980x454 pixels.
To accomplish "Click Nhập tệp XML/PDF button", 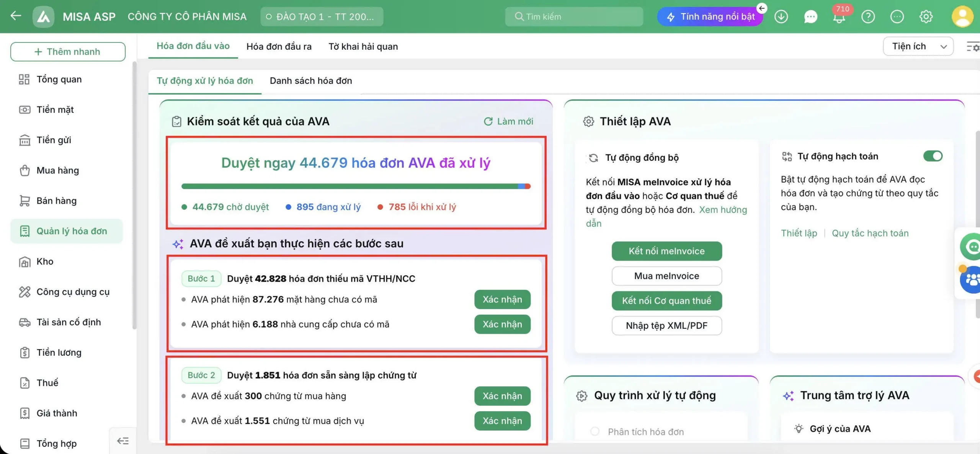I will click(666, 325).
